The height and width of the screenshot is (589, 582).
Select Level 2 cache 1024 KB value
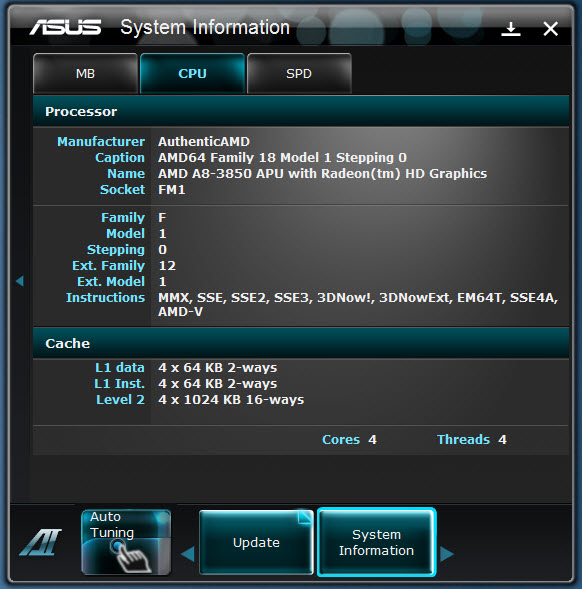pos(231,399)
